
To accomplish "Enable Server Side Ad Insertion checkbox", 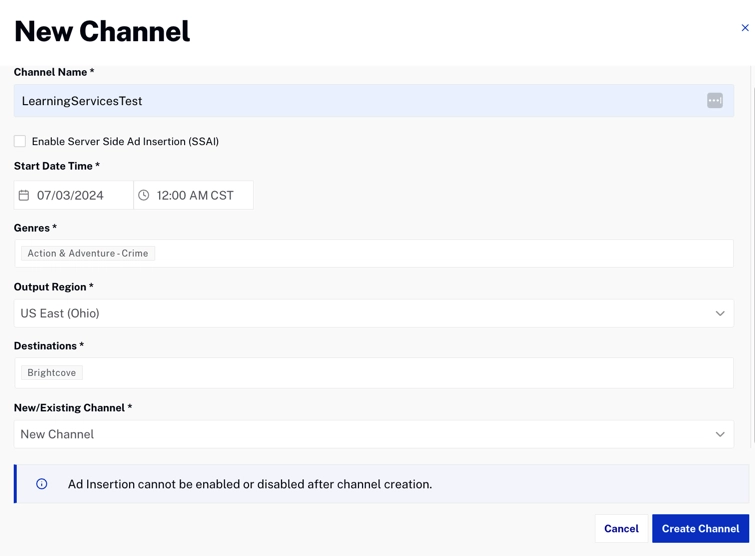I will point(20,141).
